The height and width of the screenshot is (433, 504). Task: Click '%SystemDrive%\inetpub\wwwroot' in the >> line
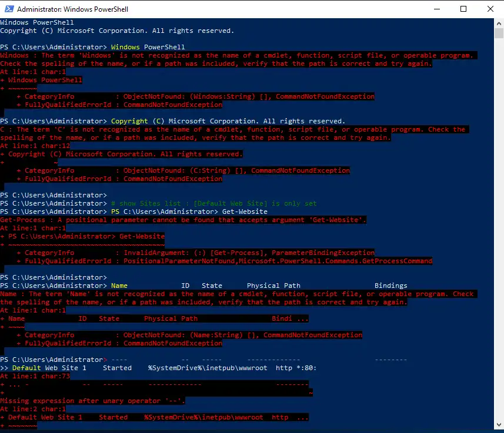(208, 368)
